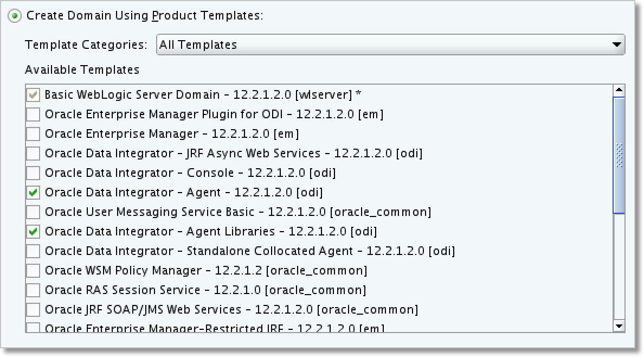
Task: Click the template list scroll down arrow
Action: point(619,326)
